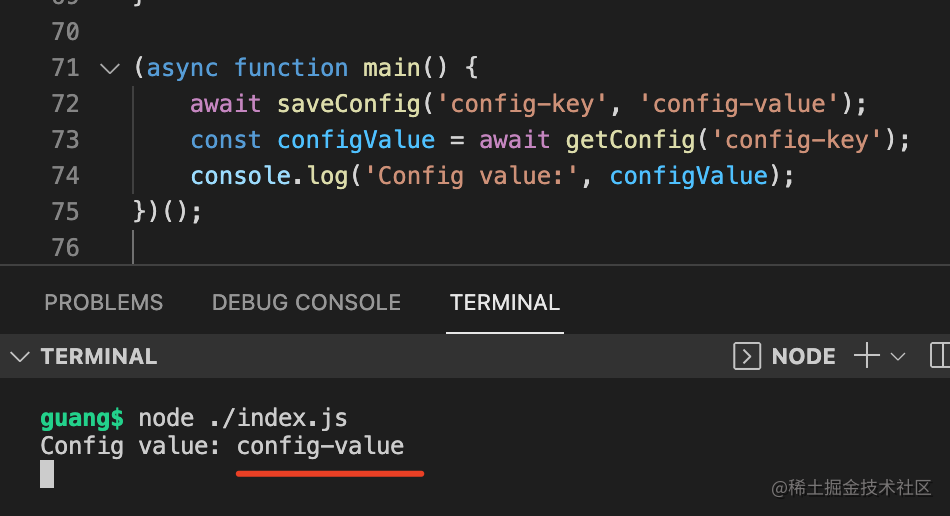950x516 pixels.
Task: Click the getConfig function call
Action: click(630, 140)
